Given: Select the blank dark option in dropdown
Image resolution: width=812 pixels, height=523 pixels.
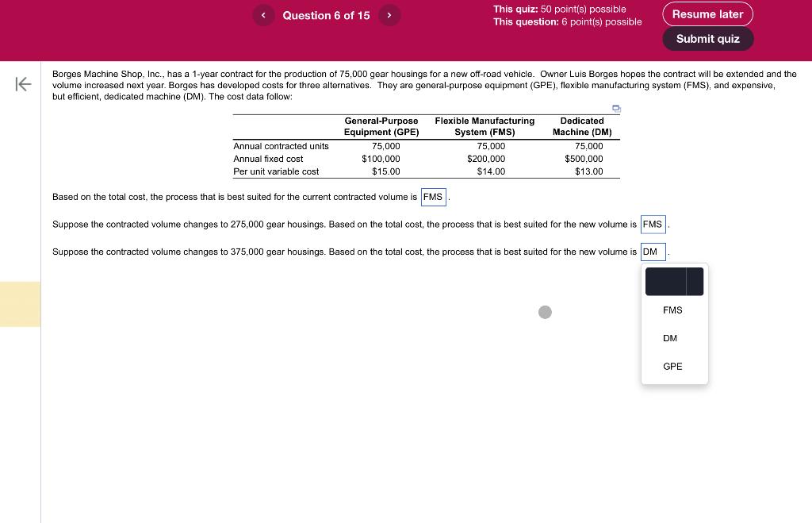Looking at the screenshot, I should point(674,282).
